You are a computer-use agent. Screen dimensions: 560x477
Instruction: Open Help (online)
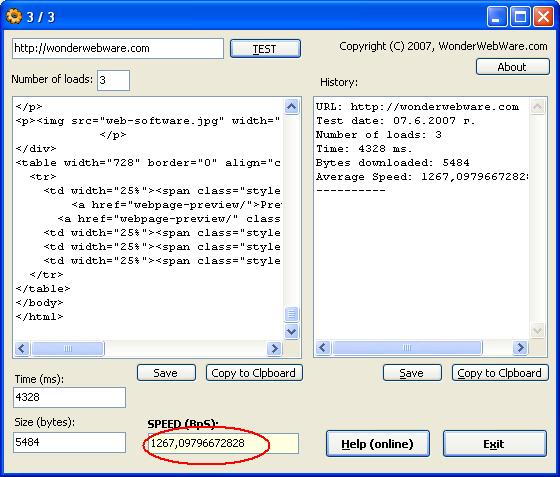point(378,443)
